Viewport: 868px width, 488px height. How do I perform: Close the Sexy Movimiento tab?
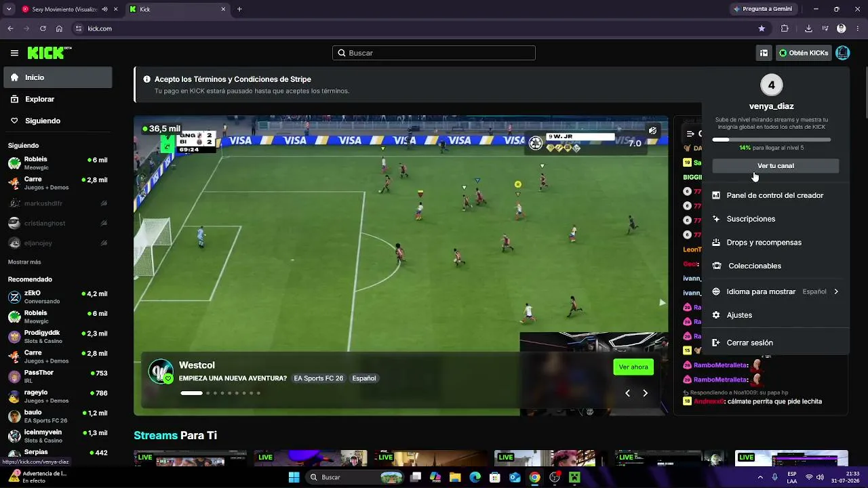pos(115,9)
